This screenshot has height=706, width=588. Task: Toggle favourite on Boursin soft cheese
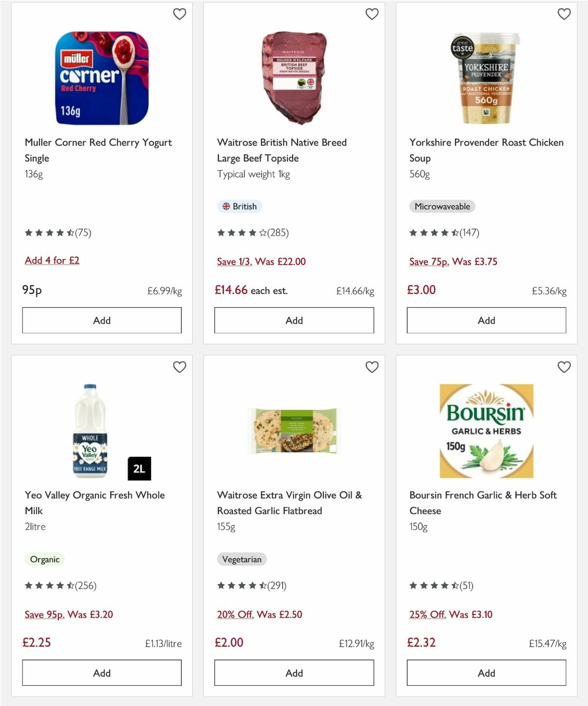(x=564, y=367)
